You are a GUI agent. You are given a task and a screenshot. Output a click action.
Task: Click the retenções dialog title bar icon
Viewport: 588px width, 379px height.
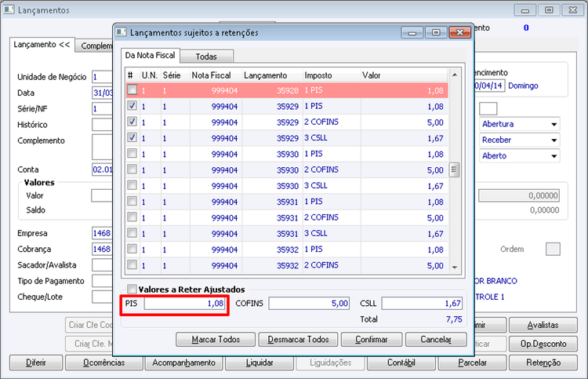(x=121, y=32)
